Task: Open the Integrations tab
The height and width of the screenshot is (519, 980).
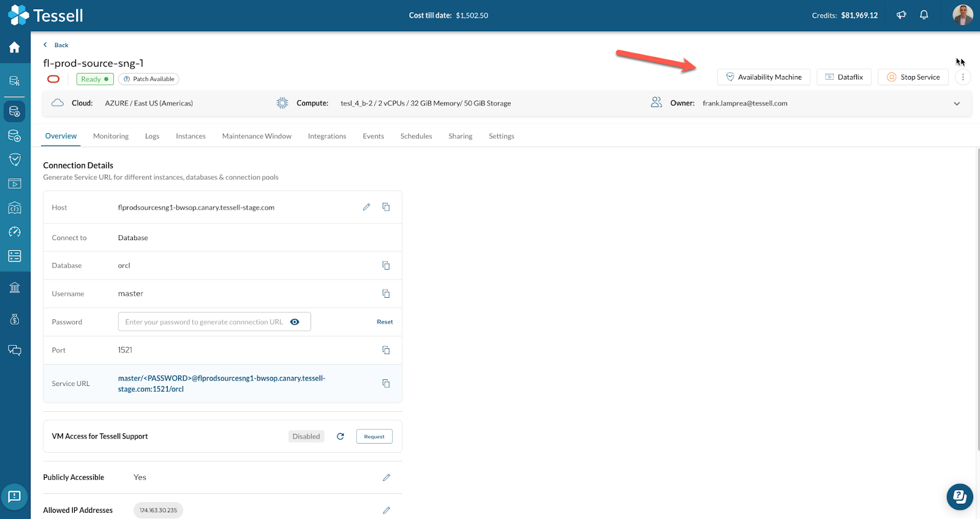Action: (327, 136)
